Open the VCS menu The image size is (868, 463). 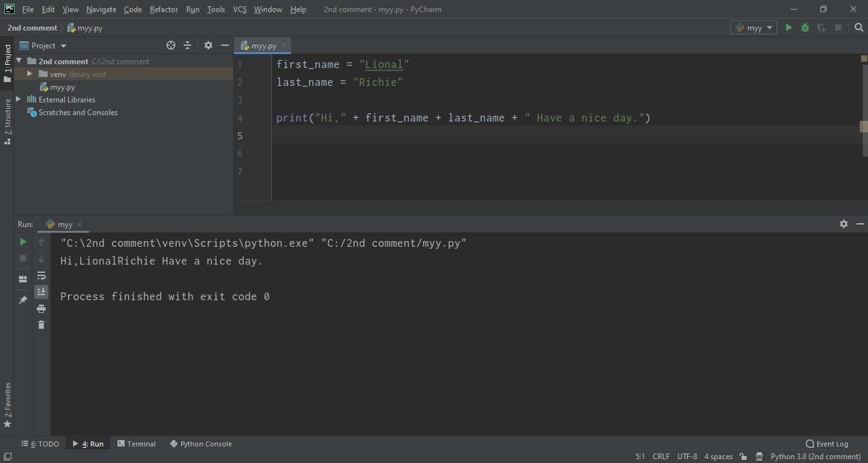[240, 10]
